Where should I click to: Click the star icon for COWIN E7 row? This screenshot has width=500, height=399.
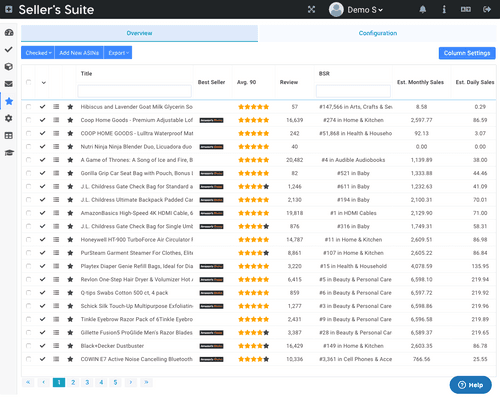pyautogui.click(x=70, y=359)
